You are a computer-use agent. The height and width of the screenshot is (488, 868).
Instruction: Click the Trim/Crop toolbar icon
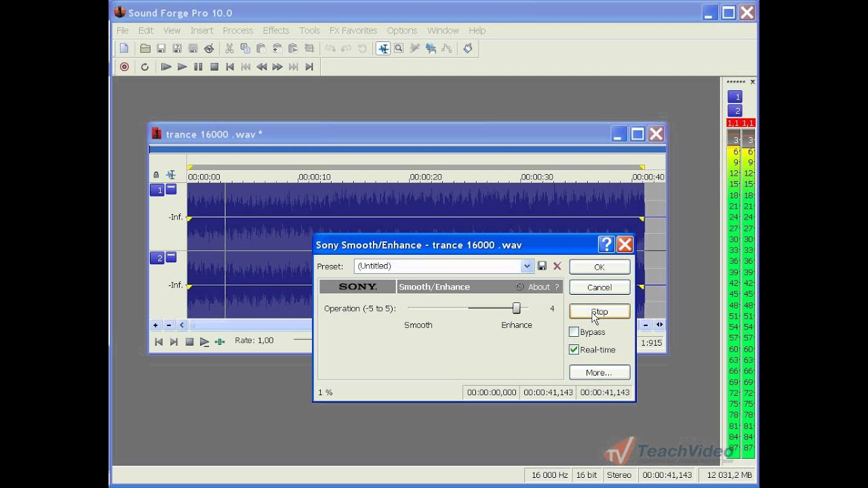pyautogui.click(x=309, y=48)
